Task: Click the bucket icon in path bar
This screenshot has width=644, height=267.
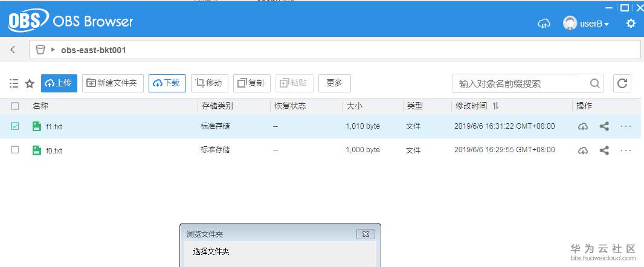Action: [40, 50]
